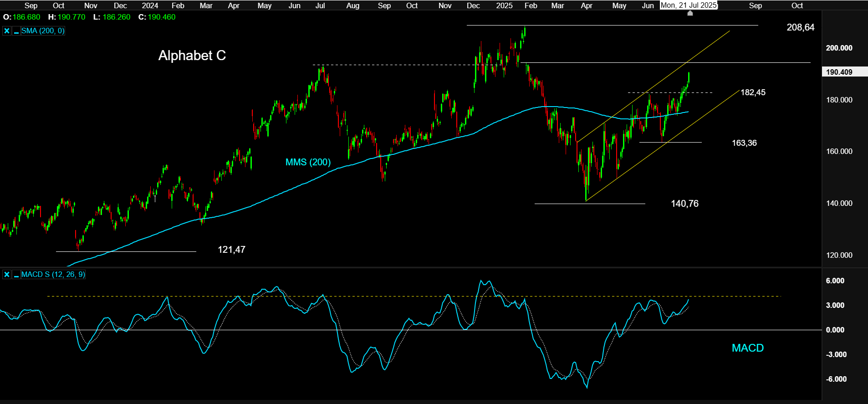The width and height of the screenshot is (868, 404).
Task: Open the MACD S (12, 26, 9) label
Action: (53, 275)
